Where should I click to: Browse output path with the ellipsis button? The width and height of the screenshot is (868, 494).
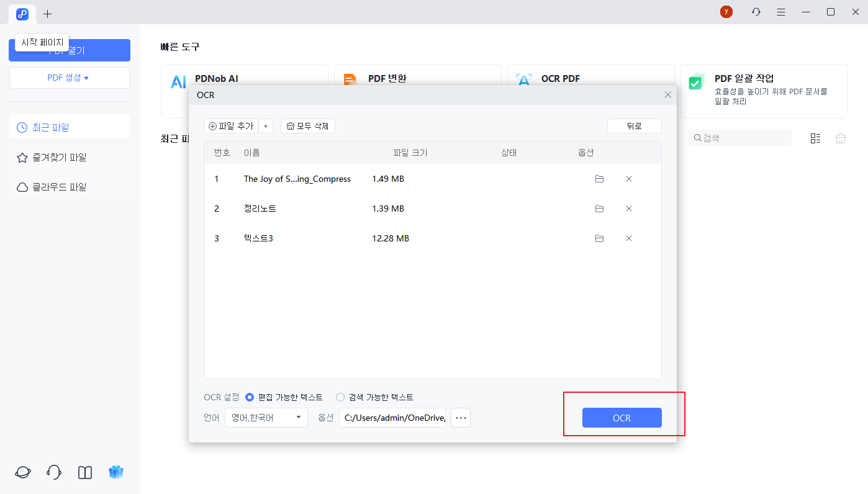pyautogui.click(x=461, y=418)
